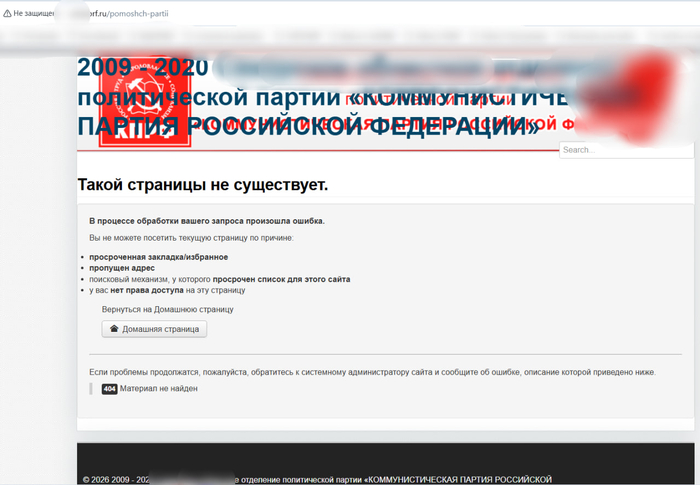Click text Материал не найден
This screenshot has height=485, width=700.
[158, 389]
